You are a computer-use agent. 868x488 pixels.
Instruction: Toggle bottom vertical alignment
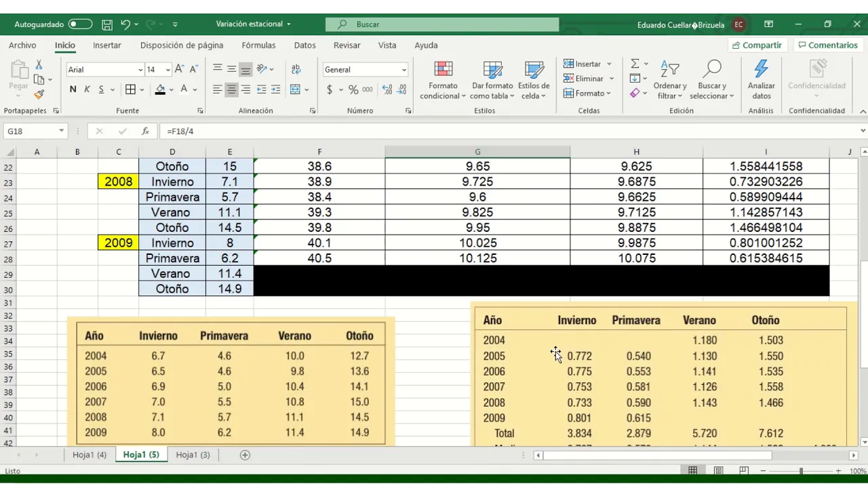(245, 69)
